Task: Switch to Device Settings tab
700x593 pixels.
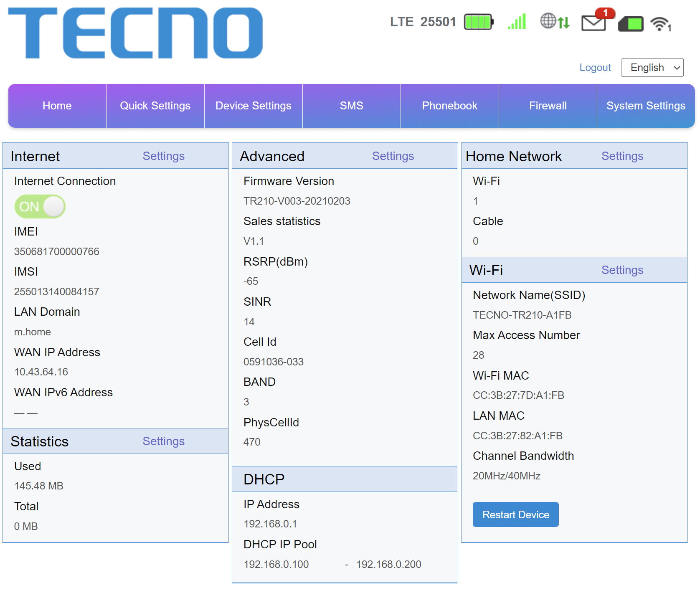Action: pyautogui.click(x=254, y=106)
